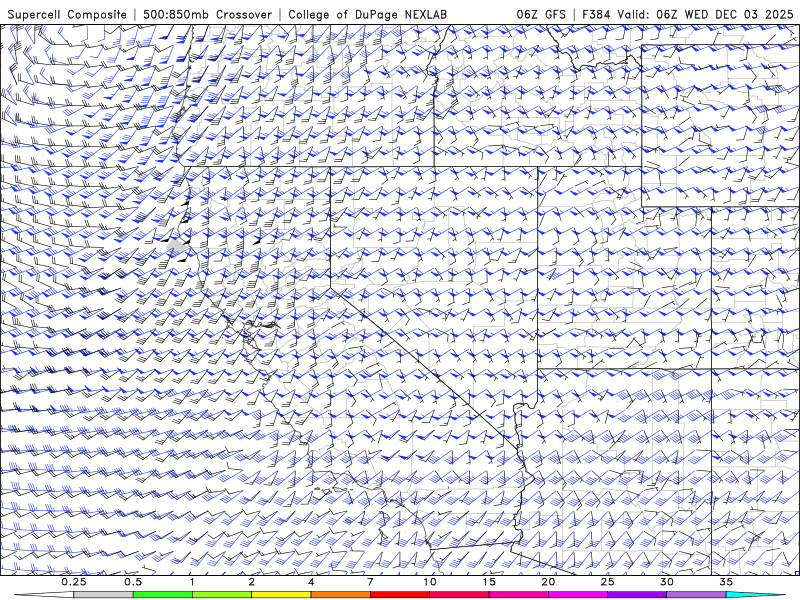Click the gray shaded supercell area off the coast
The width and height of the screenshot is (800, 600).
(177, 248)
